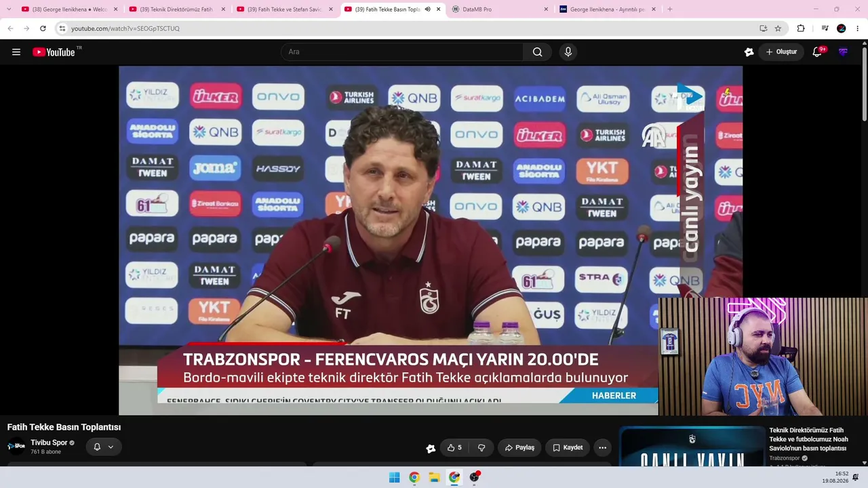868x488 pixels.
Task: Open the Windows Start menu
Action: 394,477
